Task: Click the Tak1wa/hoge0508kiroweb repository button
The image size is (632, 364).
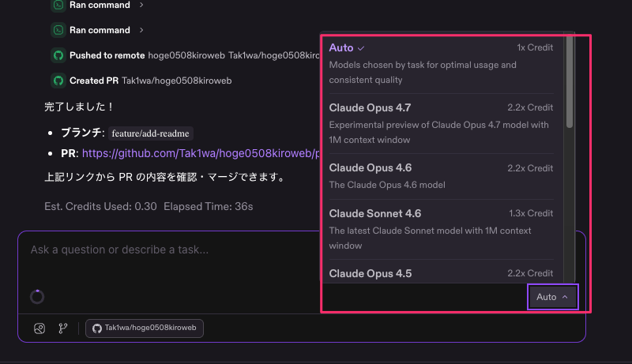Action: click(x=145, y=328)
